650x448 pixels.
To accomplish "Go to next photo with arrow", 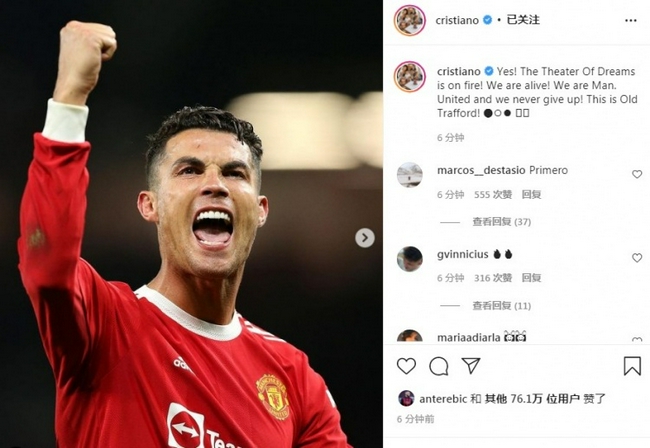I will 364,238.
